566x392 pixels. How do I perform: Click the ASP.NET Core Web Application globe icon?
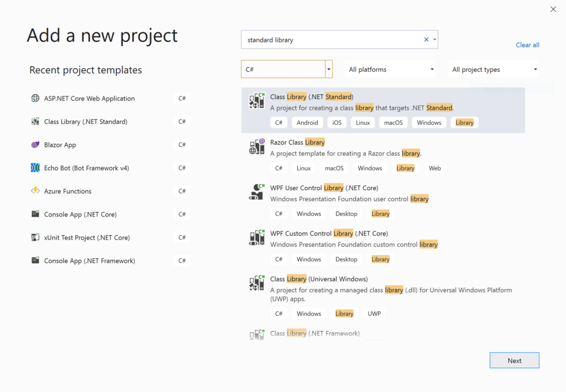point(35,98)
